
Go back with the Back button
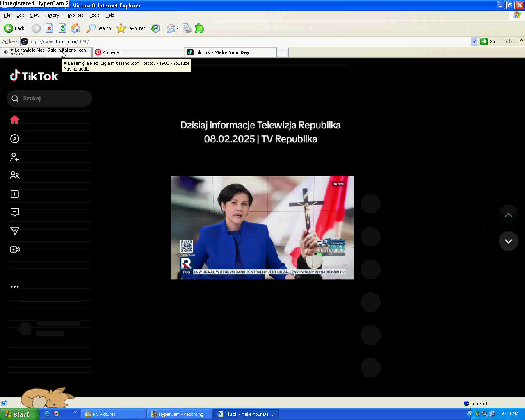(14, 28)
